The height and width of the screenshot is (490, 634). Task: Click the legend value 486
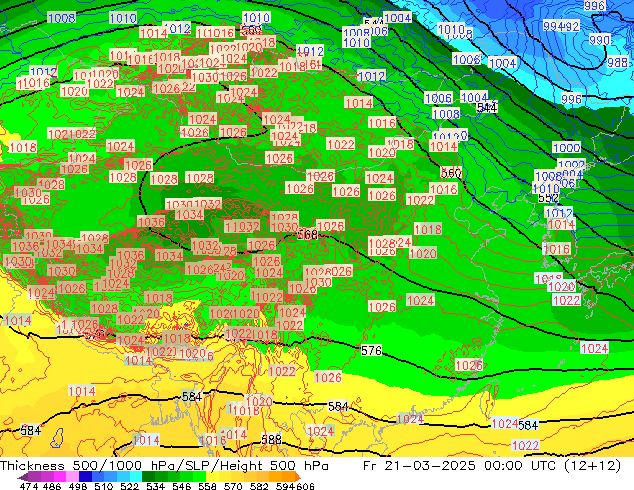coord(52,486)
